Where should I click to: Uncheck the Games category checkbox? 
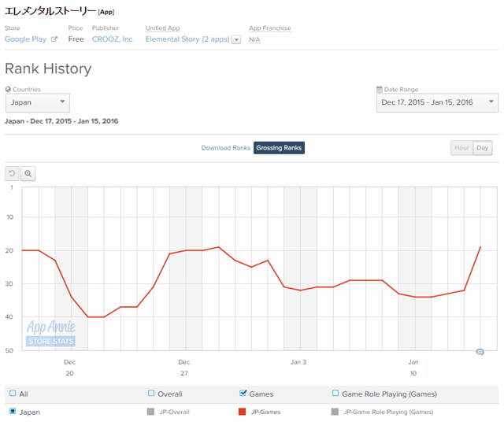coord(243,394)
